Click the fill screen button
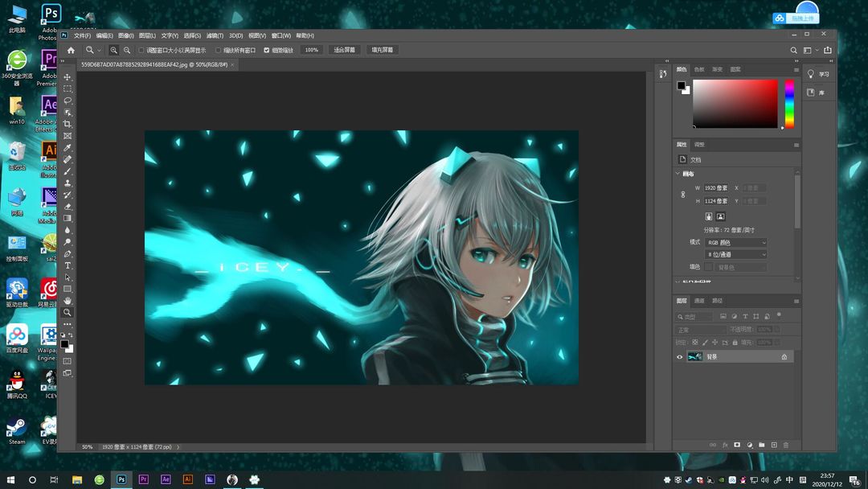 tap(382, 50)
